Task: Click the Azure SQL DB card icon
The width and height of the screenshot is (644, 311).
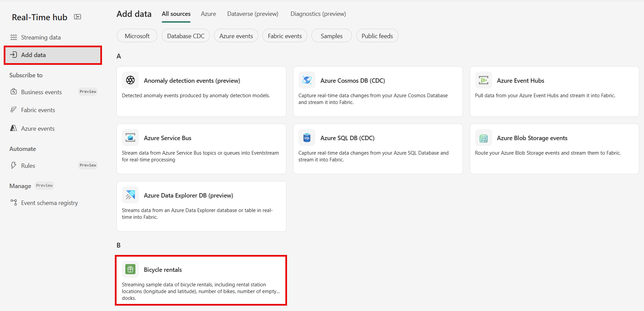Action: [307, 137]
